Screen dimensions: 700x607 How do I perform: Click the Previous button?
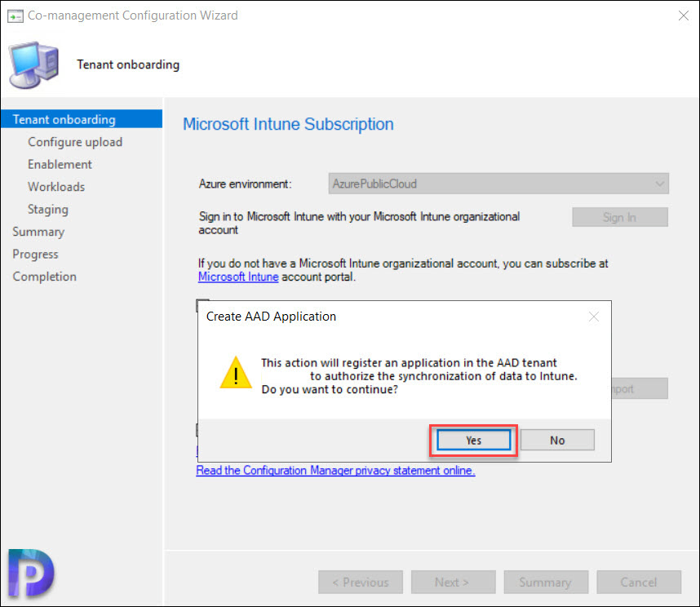pos(361,582)
